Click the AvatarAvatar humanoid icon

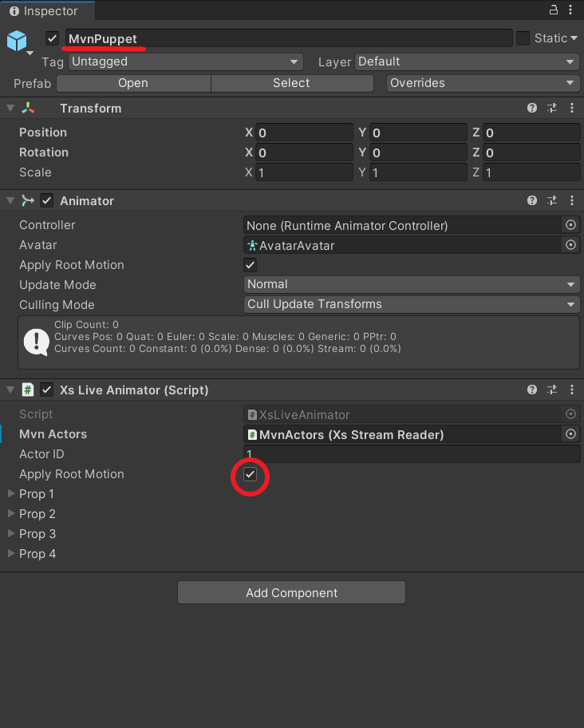coord(252,245)
